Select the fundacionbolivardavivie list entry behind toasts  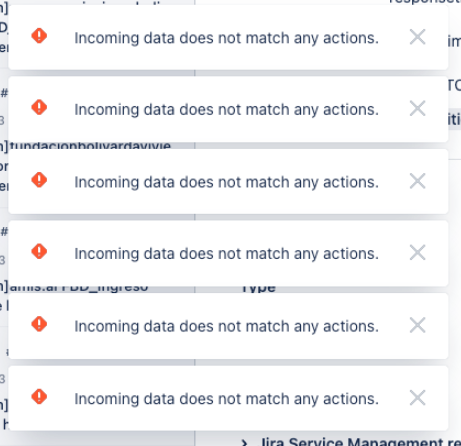pyautogui.click(x=90, y=146)
